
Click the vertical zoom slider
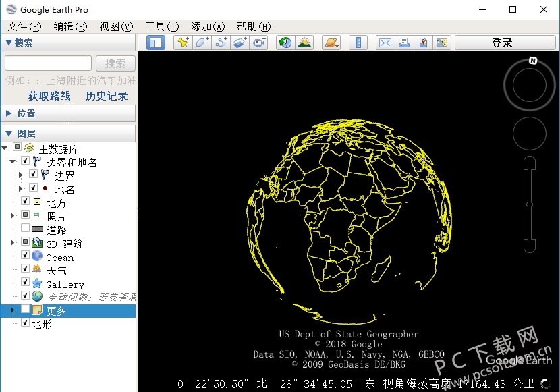pyautogui.click(x=530, y=204)
